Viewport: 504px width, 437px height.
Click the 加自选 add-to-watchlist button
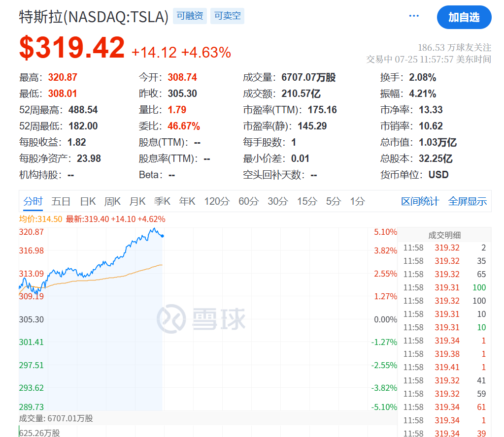(464, 17)
